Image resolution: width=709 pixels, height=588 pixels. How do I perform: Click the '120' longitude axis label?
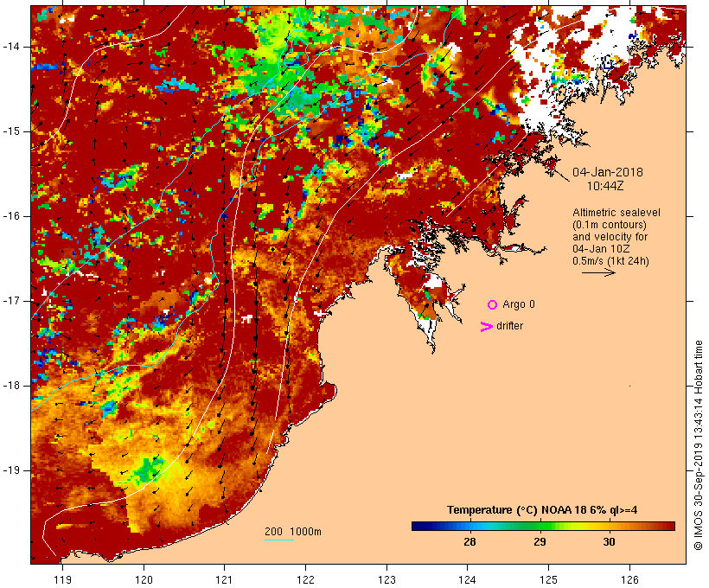coord(144,580)
